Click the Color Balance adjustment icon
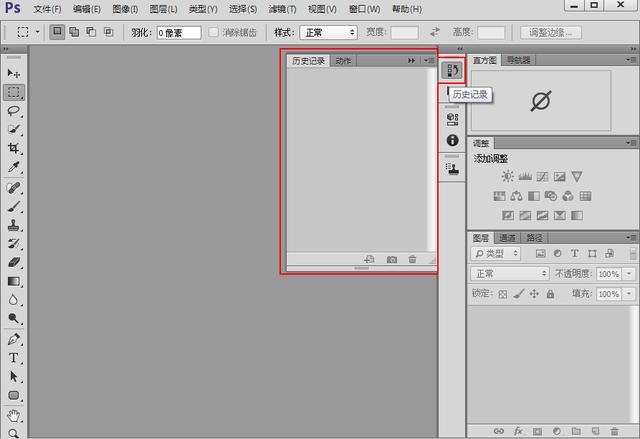Viewport: 640px width, 439px height. [x=516, y=196]
